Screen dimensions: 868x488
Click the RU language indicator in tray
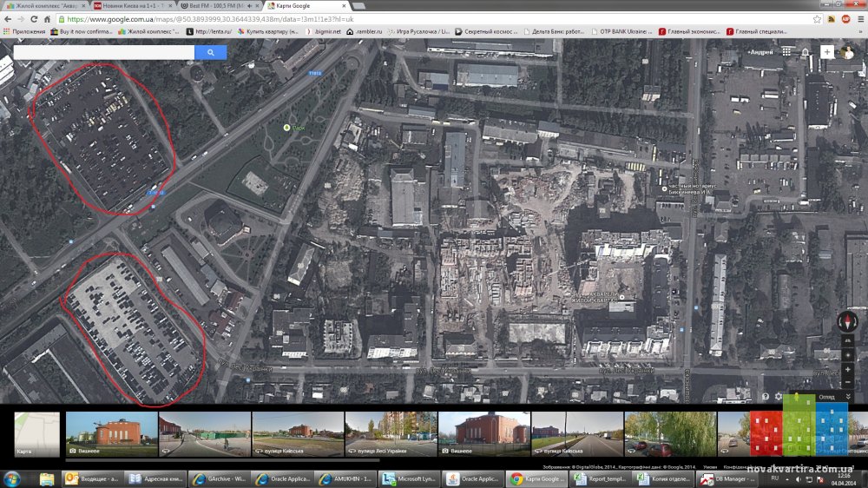pyautogui.click(x=774, y=478)
